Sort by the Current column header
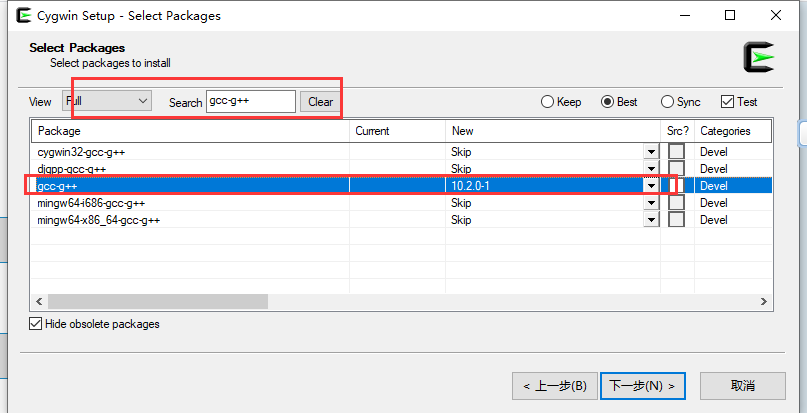Screen dimensions: 807x413 [x=397, y=131]
